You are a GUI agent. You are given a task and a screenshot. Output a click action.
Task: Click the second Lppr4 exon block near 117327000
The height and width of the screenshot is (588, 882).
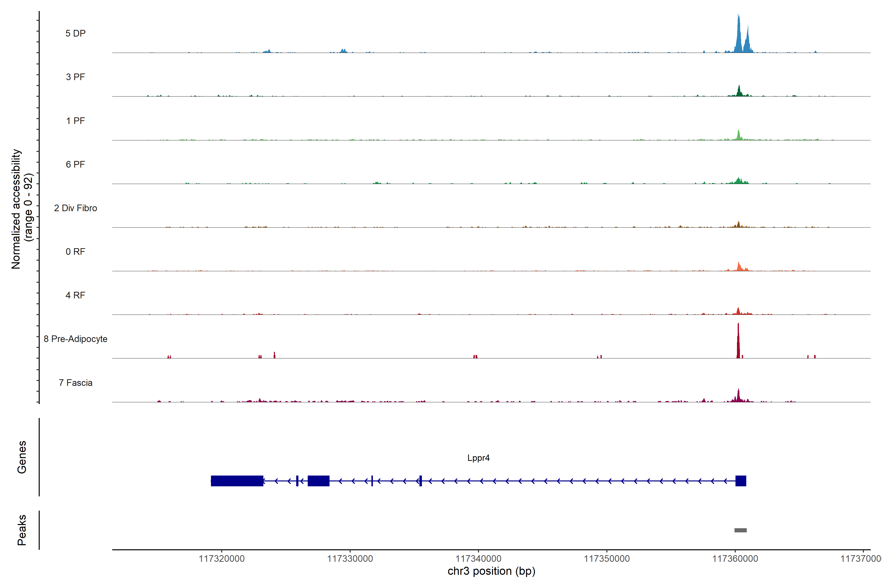(318, 481)
